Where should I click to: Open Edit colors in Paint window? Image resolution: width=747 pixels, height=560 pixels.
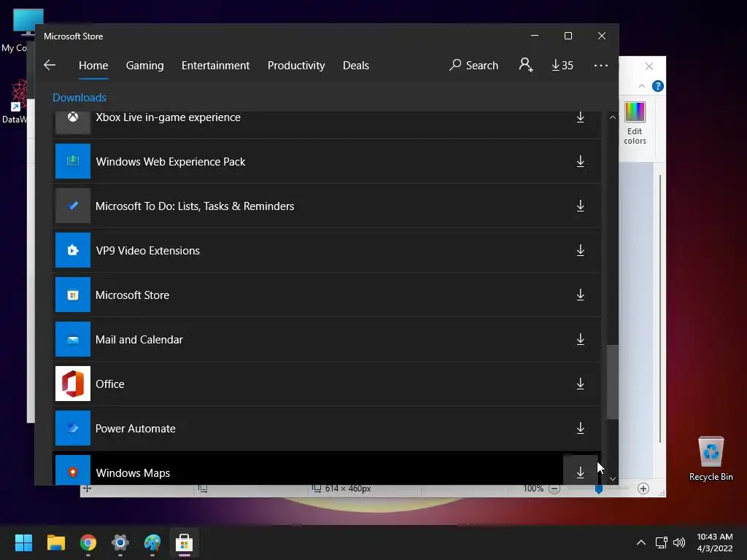[x=635, y=122]
